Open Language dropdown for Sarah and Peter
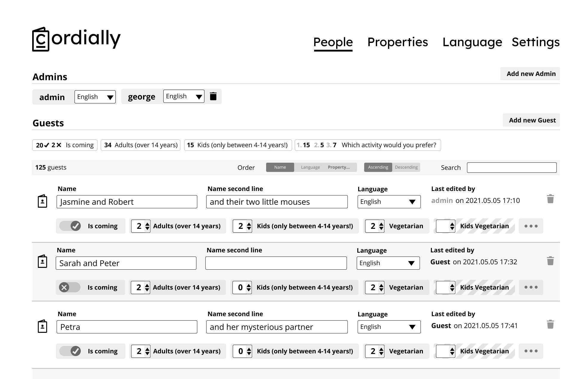 (x=388, y=263)
